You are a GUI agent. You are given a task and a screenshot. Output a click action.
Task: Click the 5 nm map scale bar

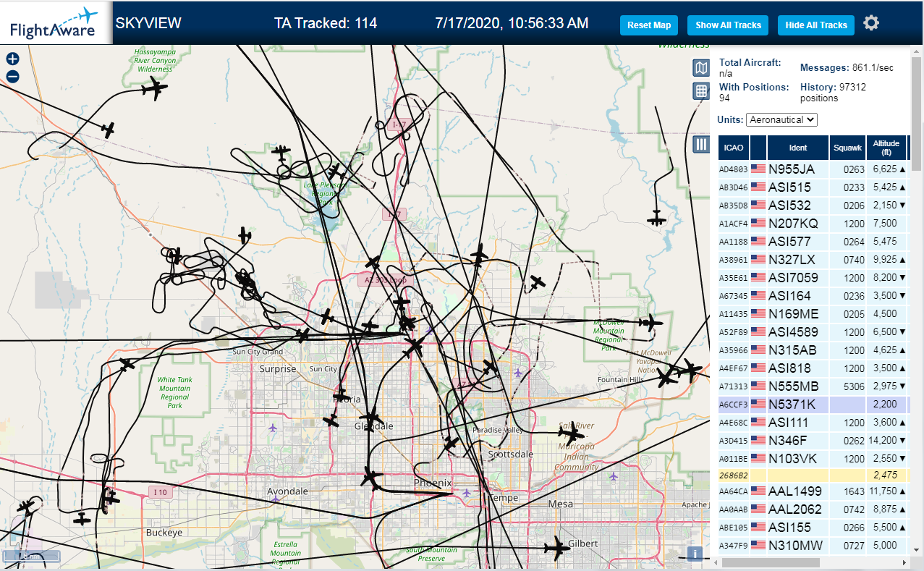[31, 557]
